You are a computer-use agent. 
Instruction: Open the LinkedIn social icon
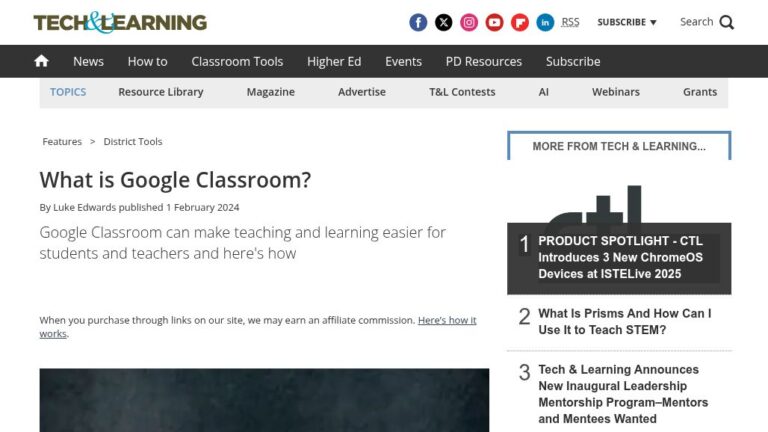click(545, 23)
